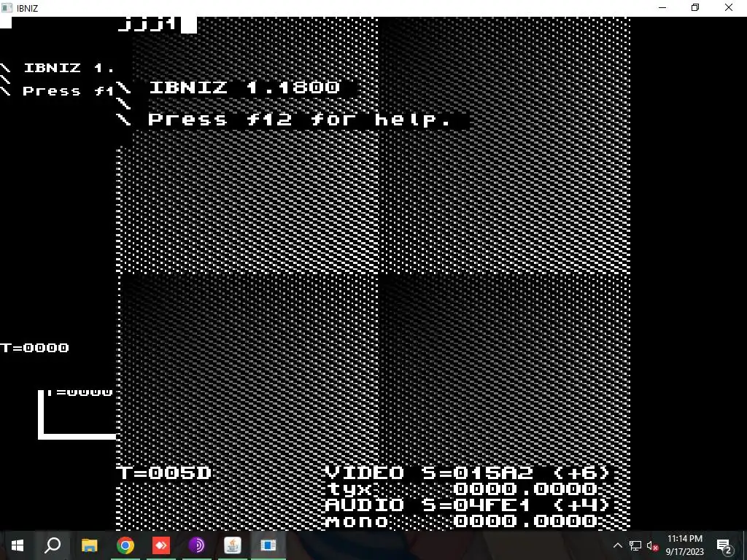Click the mono 0000.0000 status line

pos(462,521)
